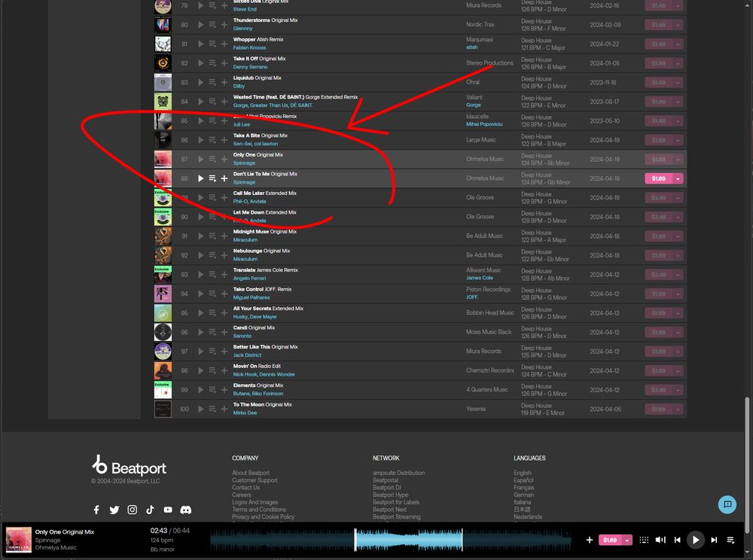Switch language to German
Image resolution: width=753 pixels, height=560 pixels.
(523, 495)
